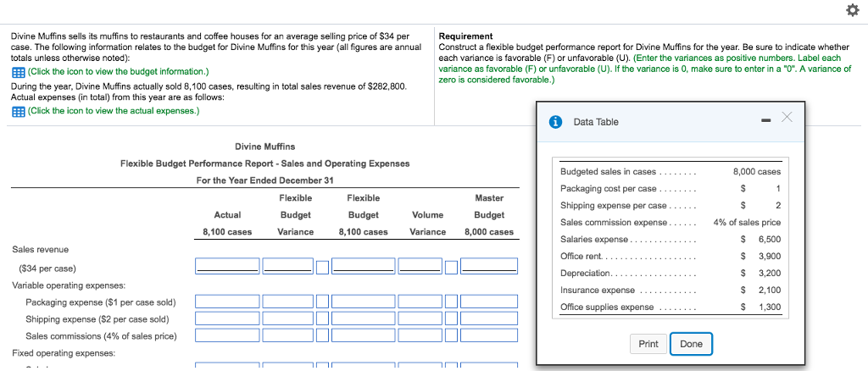Click the Insurance expense value "2,100"
The width and height of the screenshot is (868, 371).
point(770,291)
